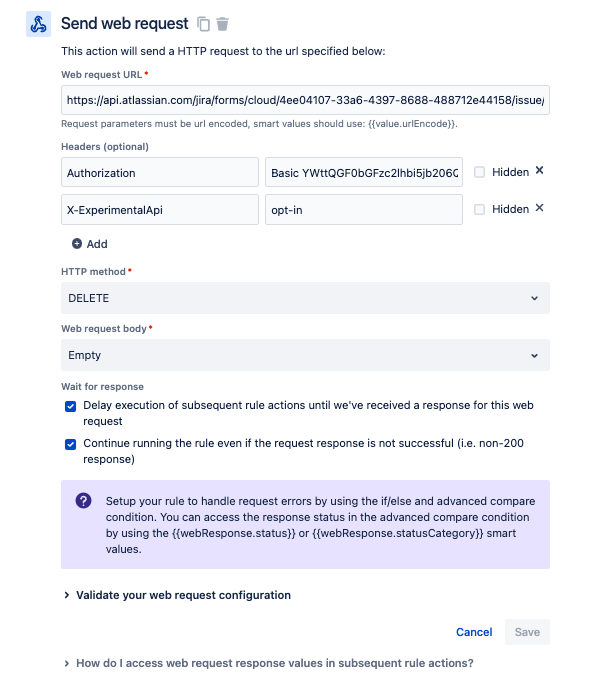Viewport: 608px width, 695px height.
Task: Uncheck Delay execution of subsequent rule actions
Action: tap(70, 406)
